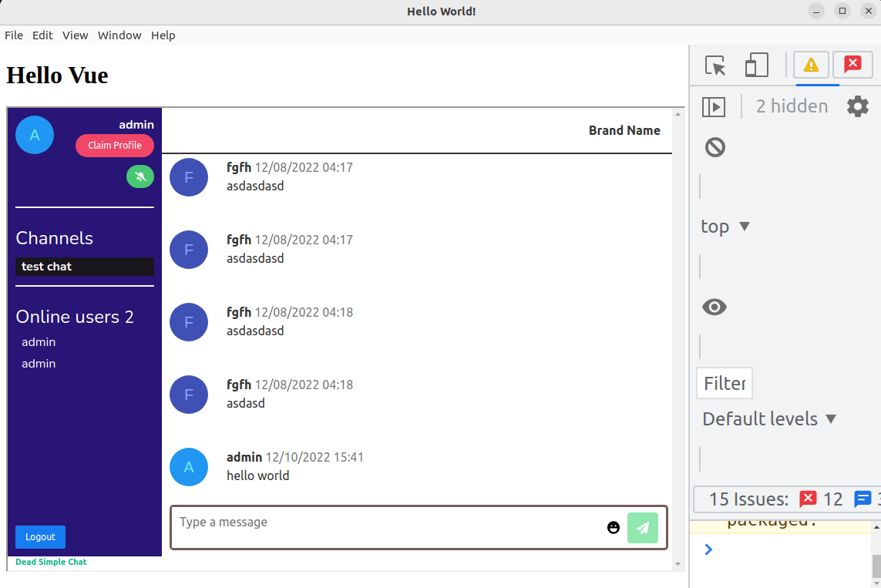The image size is (881, 588).
Task: Open the errors indicator in DevTools
Action: [852, 66]
